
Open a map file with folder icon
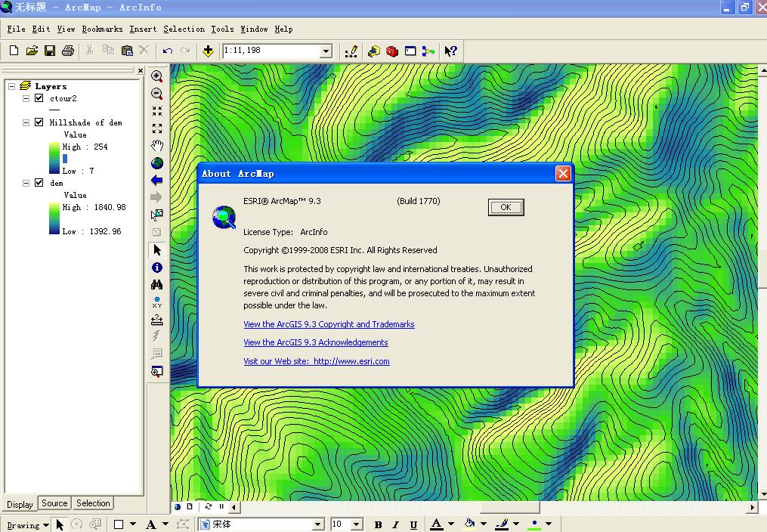32,51
